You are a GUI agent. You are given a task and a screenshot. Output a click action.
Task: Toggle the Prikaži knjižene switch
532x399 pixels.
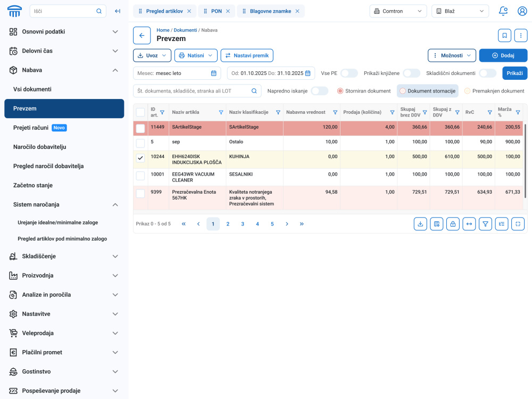pos(412,73)
